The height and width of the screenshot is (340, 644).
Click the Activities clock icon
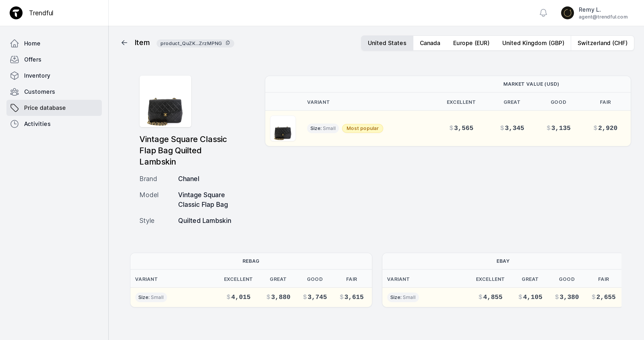(14, 124)
